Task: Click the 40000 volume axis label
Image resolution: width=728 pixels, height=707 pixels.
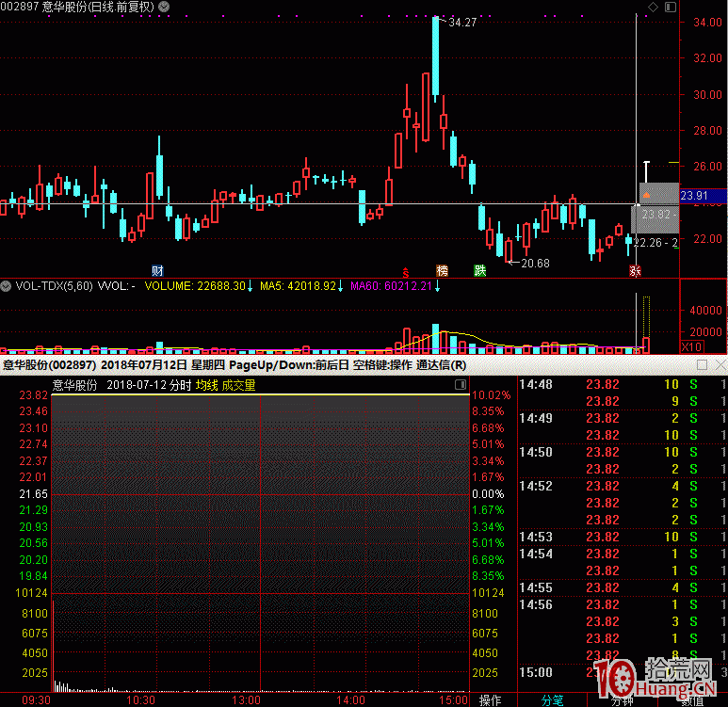Action: point(705,310)
